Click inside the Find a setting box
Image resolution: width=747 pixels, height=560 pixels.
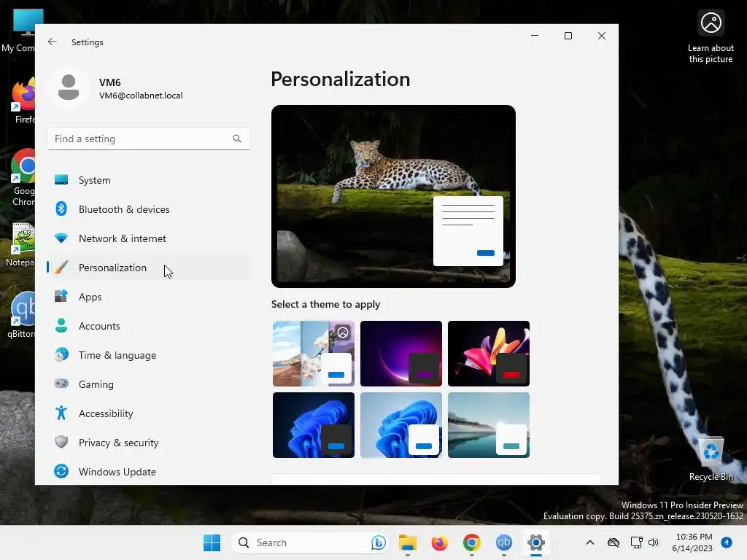[149, 139]
